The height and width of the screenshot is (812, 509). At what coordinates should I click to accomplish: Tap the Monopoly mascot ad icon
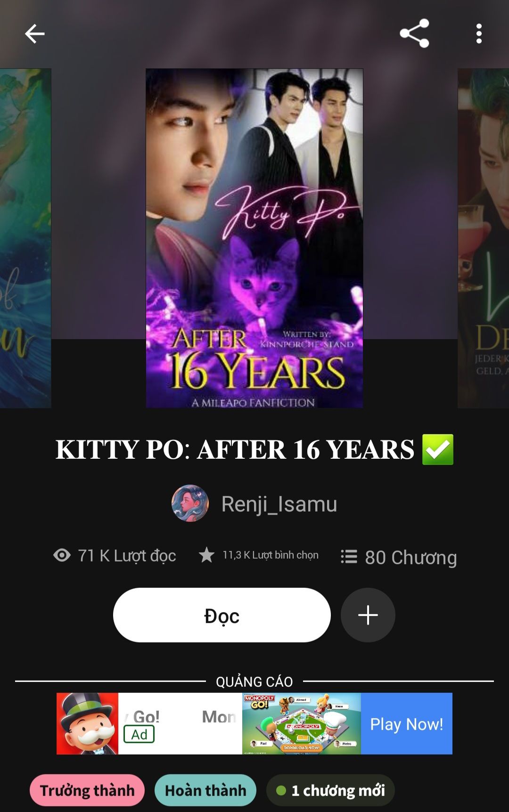click(87, 723)
